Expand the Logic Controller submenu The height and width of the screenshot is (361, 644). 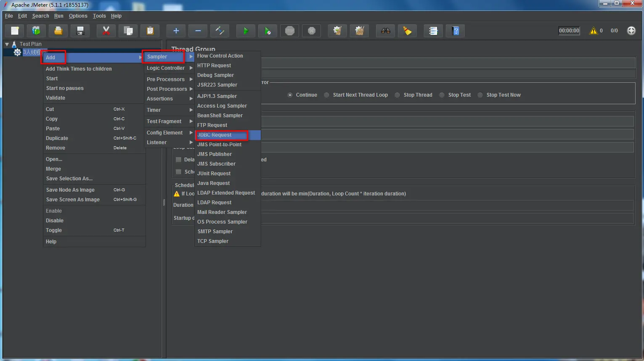(x=169, y=68)
